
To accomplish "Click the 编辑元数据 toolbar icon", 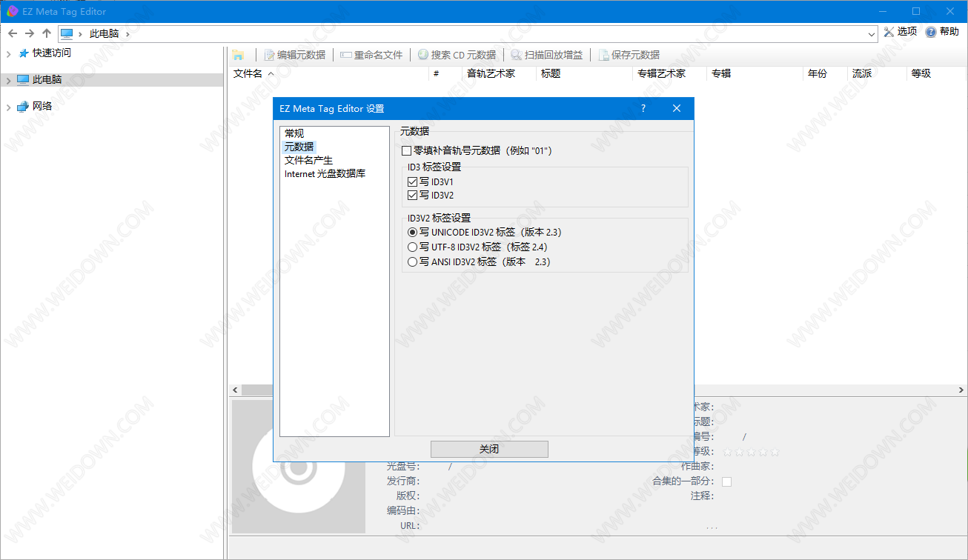I will pos(270,55).
